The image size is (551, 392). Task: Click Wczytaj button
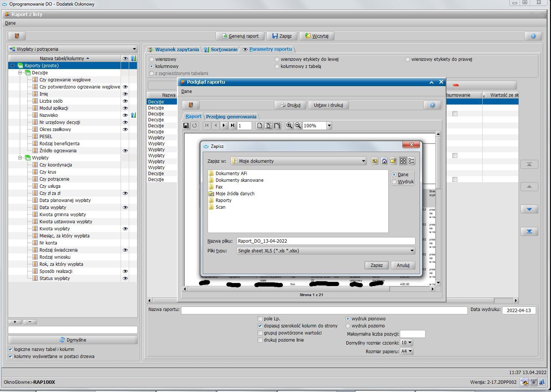(317, 36)
